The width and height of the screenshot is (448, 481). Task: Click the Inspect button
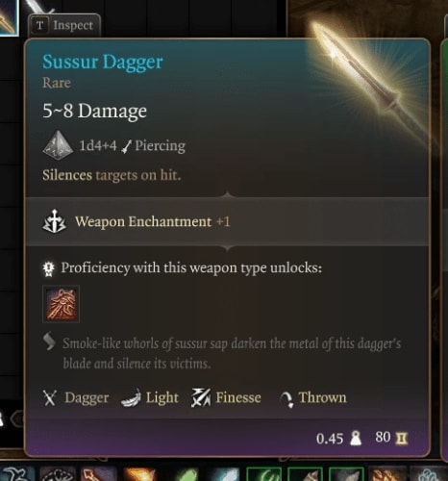click(x=64, y=25)
